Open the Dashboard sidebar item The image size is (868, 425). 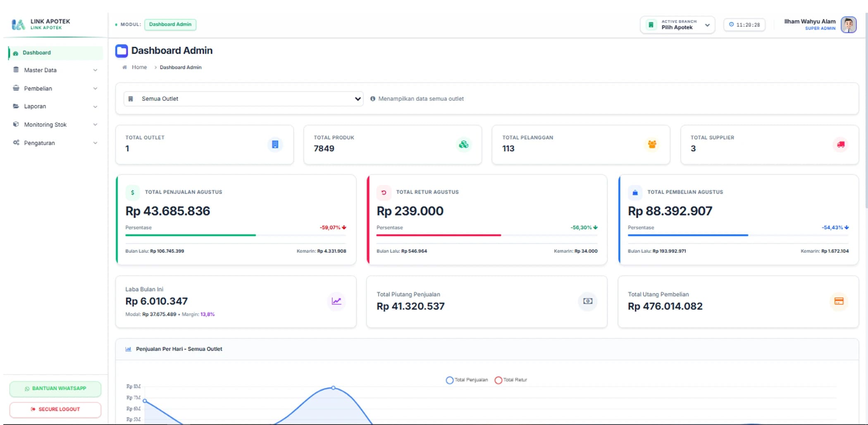[55, 52]
